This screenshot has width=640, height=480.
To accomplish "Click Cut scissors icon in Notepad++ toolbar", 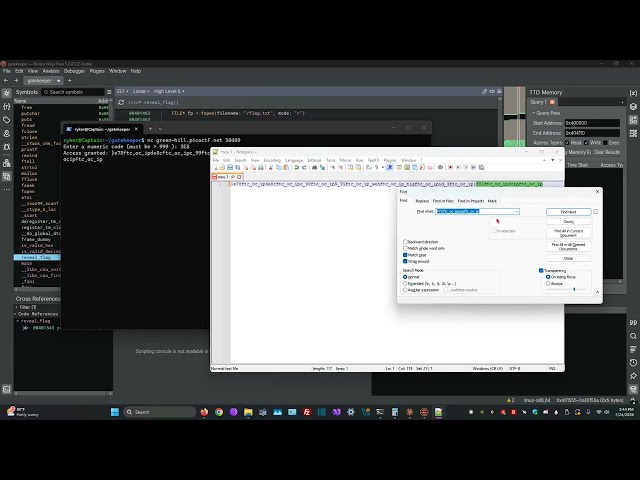I will 271,167.
